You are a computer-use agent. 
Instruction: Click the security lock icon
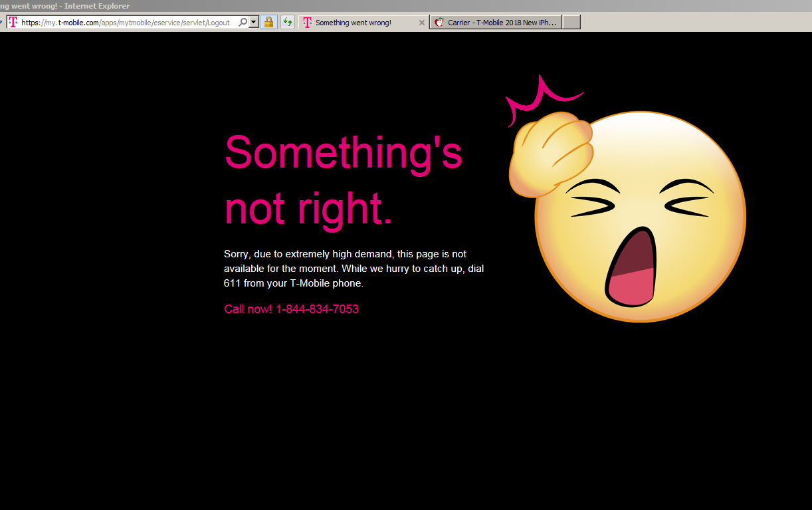pyautogui.click(x=268, y=22)
